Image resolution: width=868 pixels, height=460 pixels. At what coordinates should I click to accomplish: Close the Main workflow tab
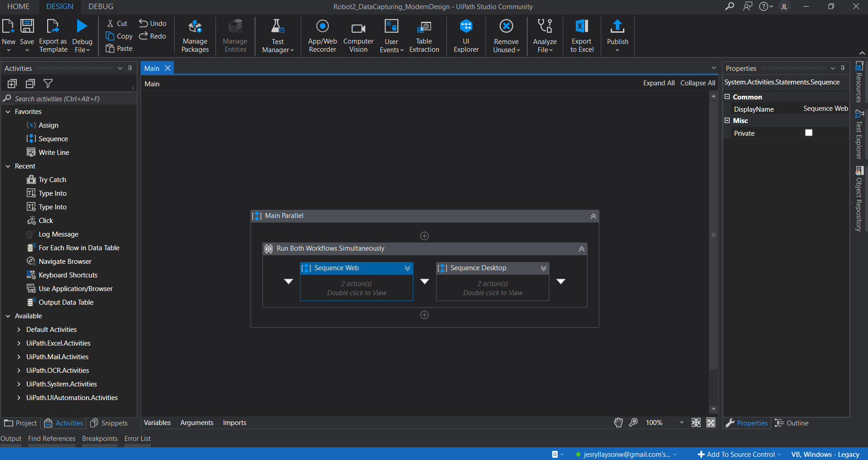point(167,68)
